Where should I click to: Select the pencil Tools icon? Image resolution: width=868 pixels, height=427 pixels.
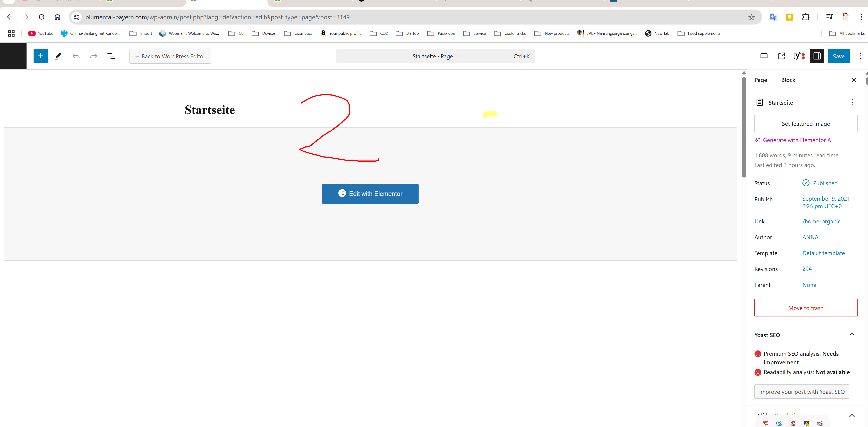tap(58, 56)
